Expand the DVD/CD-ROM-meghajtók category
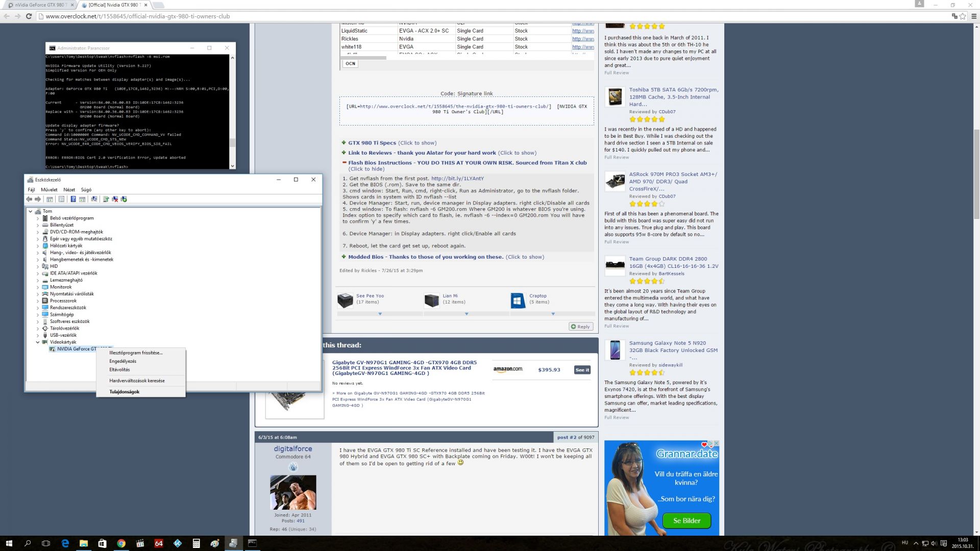Image resolution: width=980 pixels, height=551 pixels. tap(38, 232)
